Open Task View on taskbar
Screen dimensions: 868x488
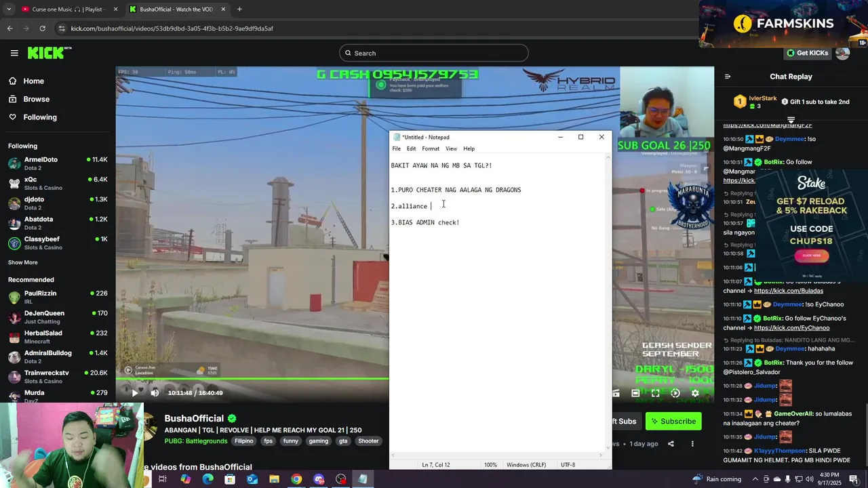click(x=163, y=479)
